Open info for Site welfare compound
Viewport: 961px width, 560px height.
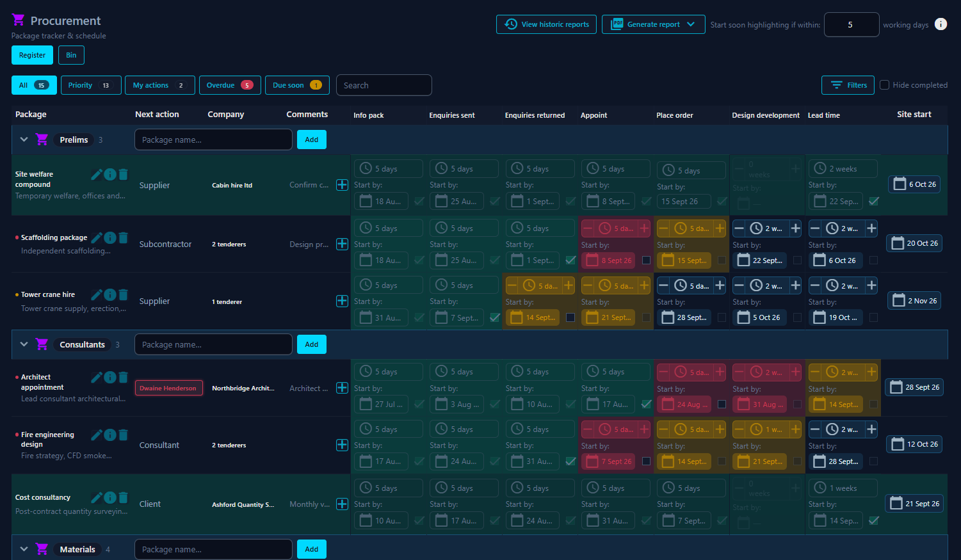[110, 174]
